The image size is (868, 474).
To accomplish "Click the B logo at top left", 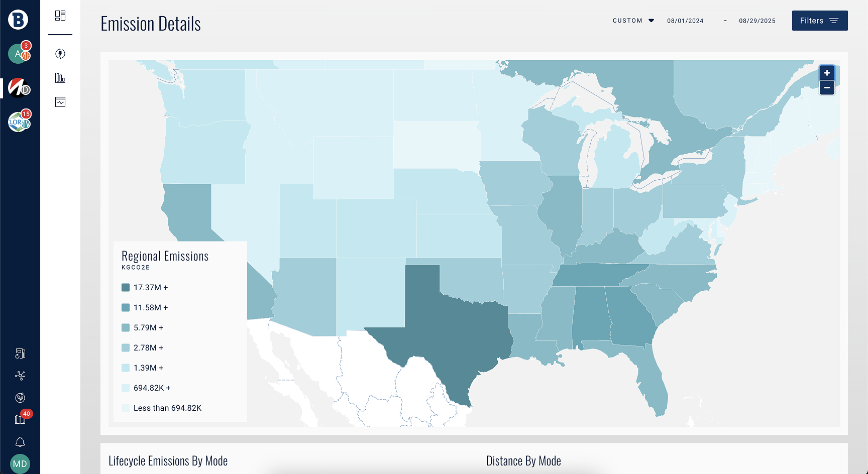I will pos(18,20).
